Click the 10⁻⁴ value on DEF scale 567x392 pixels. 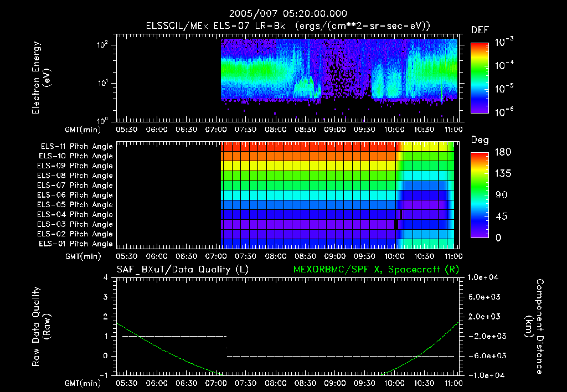(x=504, y=65)
